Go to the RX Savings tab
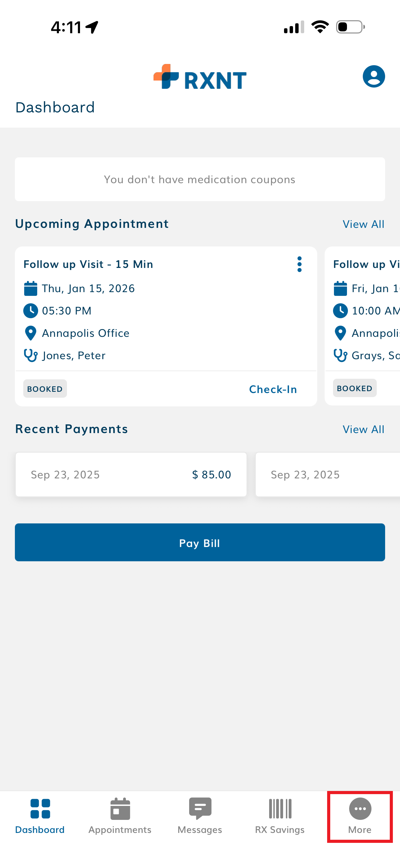 click(280, 816)
